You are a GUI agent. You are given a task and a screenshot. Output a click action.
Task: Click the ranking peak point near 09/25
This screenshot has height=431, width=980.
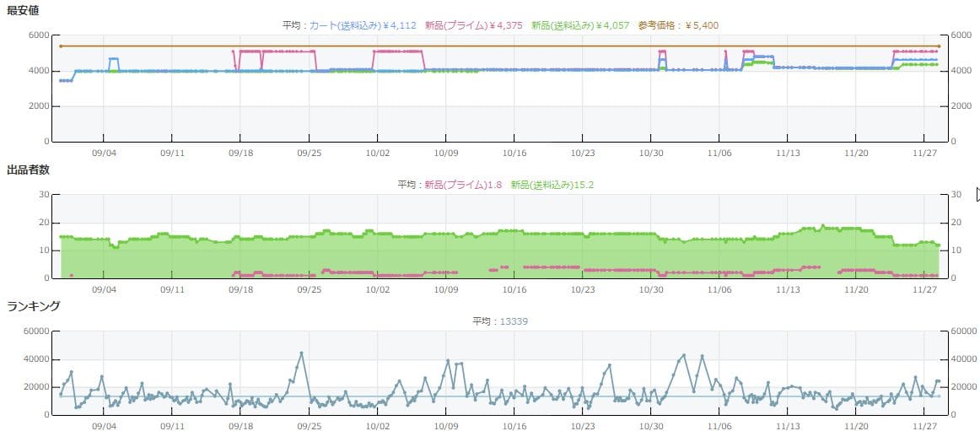point(301,353)
